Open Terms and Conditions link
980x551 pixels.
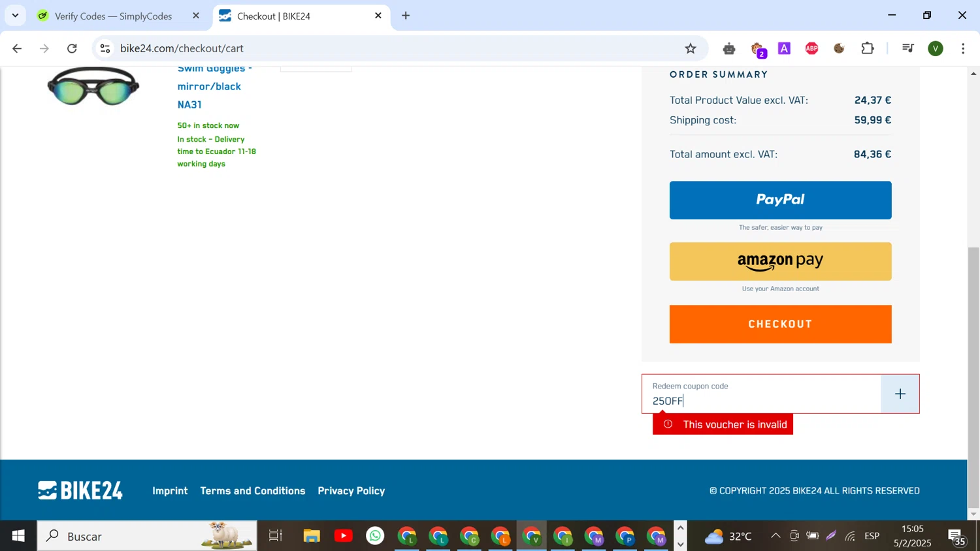pos(253,491)
